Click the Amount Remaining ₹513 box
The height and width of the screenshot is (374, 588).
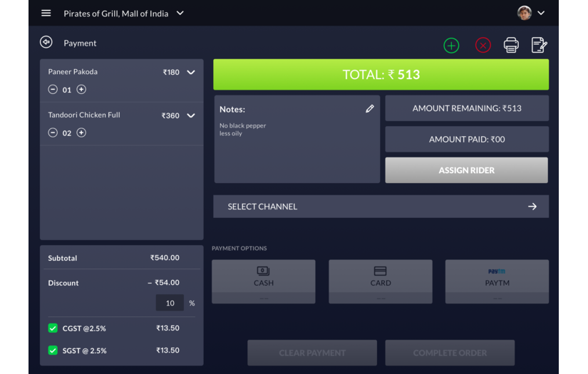coord(467,108)
